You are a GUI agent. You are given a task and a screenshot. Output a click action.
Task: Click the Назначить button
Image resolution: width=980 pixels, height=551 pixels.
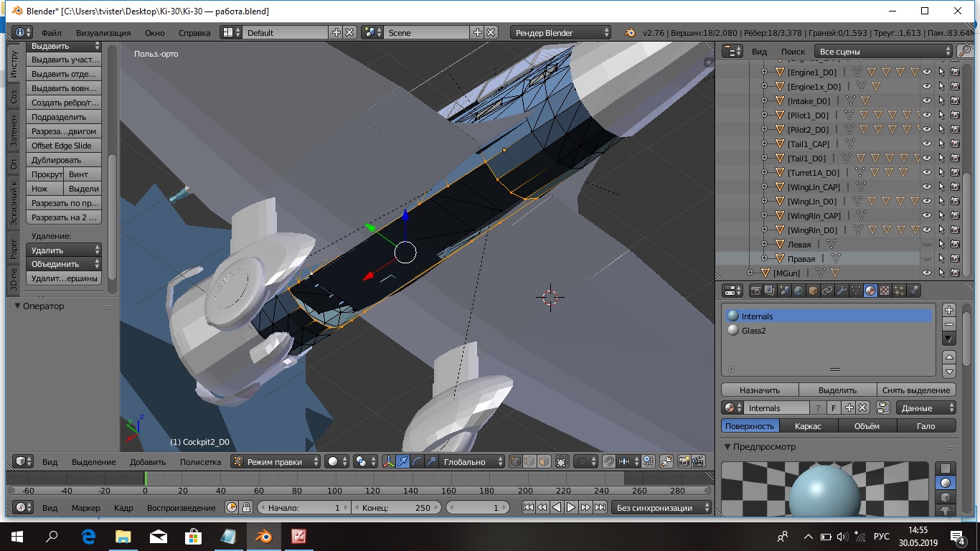[760, 390]
